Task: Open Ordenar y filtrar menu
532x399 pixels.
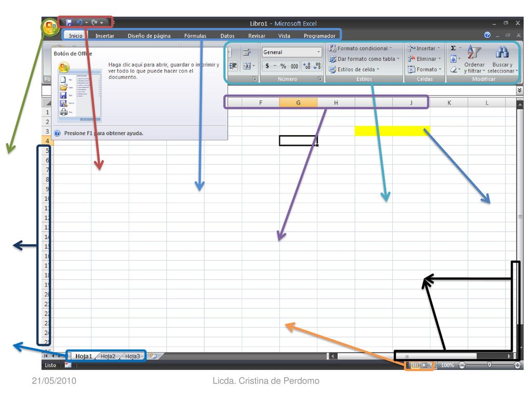Action: pos(474,59)
